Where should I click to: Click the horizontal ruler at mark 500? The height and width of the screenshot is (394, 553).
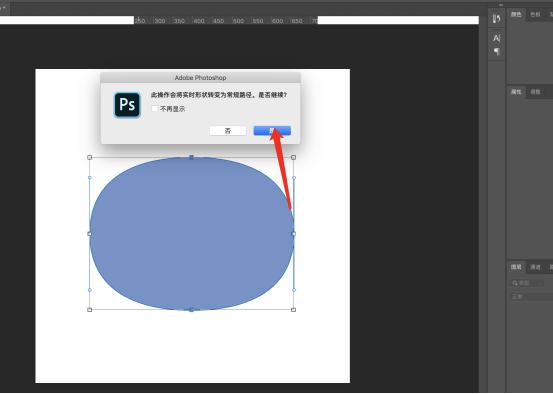[x=238, y=21]
